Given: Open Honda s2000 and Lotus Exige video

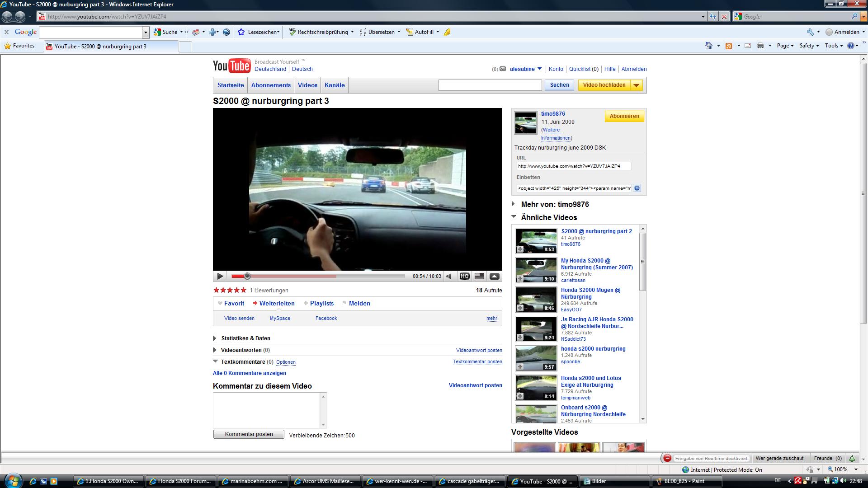Looking at the screenshot, I should coord(591,381).
